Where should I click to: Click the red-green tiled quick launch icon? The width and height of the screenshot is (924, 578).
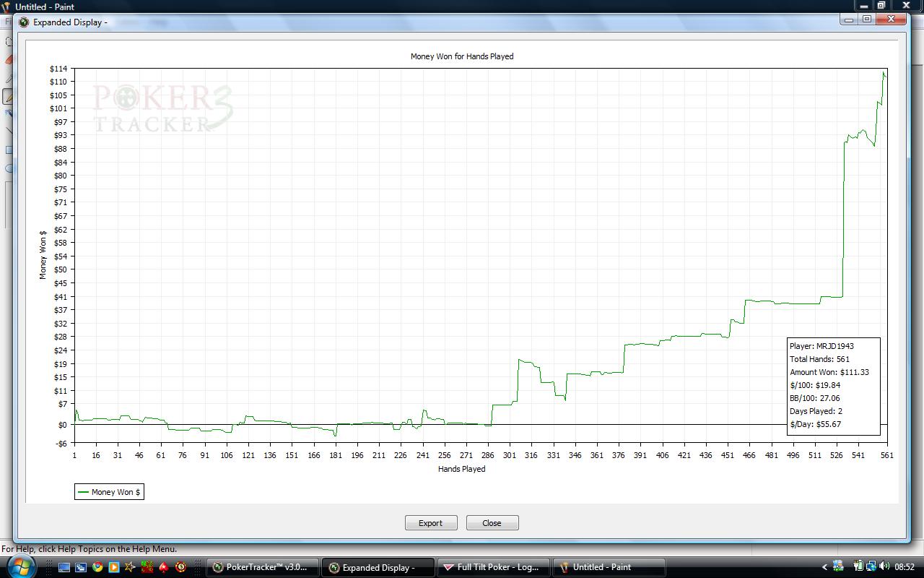[x=147, y=567]
